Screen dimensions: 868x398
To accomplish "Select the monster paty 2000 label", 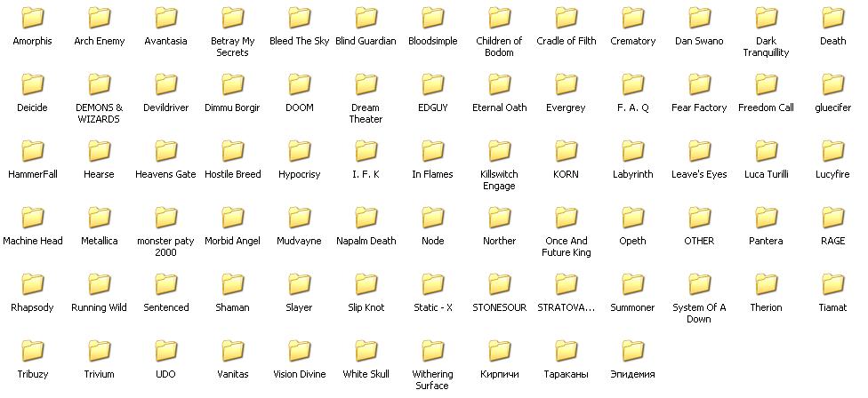I will coord(165,247).
